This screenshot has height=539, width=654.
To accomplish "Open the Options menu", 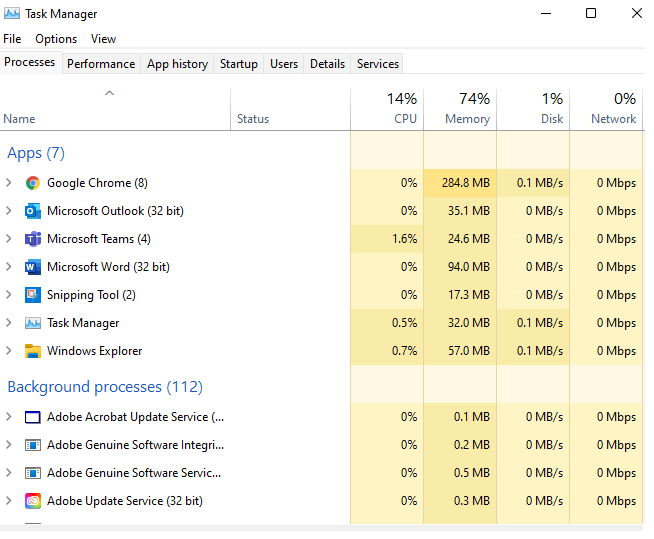I will coord(56,39).
